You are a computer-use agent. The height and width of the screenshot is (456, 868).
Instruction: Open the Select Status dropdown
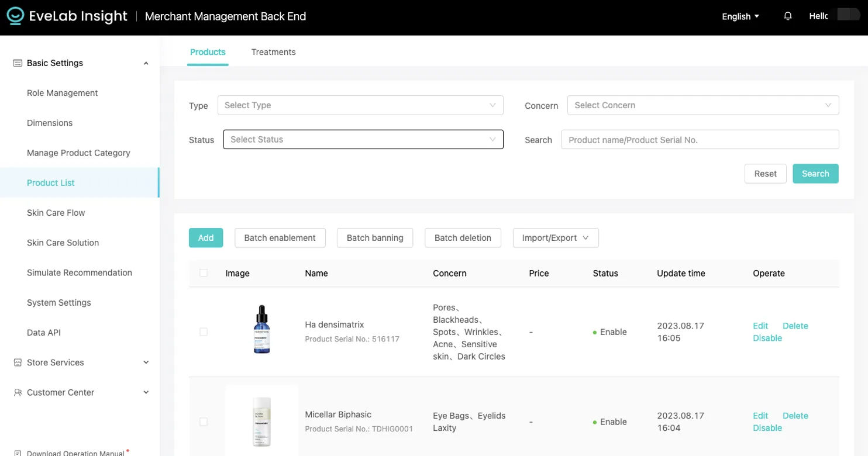(363, 139)
